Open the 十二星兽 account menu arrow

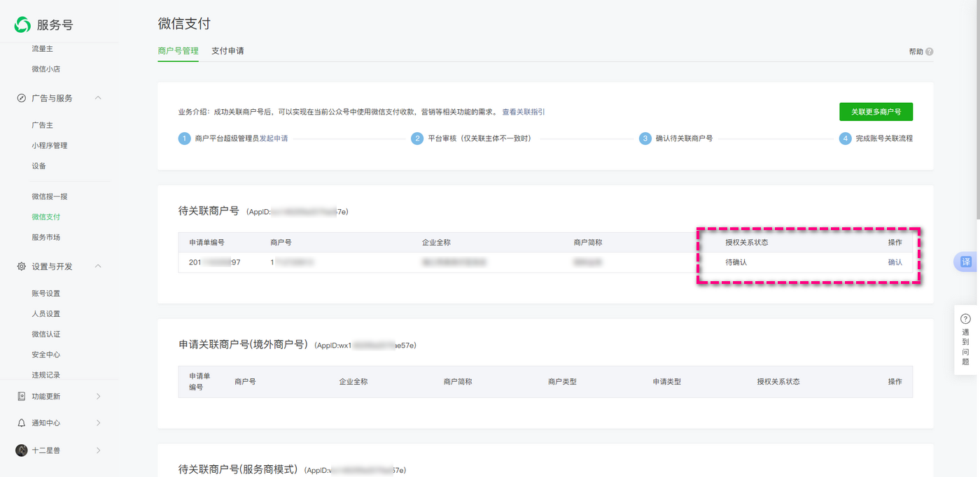(x=98, y=450)
